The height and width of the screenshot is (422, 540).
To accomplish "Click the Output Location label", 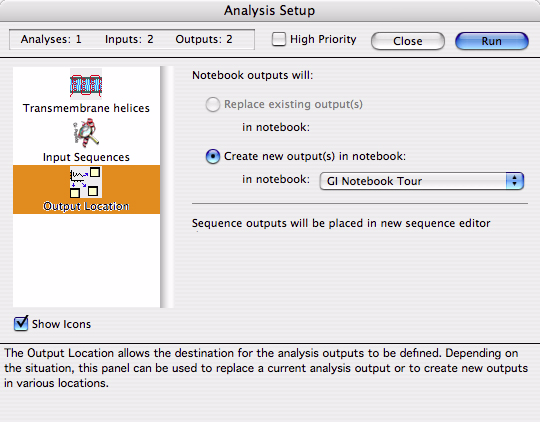I will point(86,206).
